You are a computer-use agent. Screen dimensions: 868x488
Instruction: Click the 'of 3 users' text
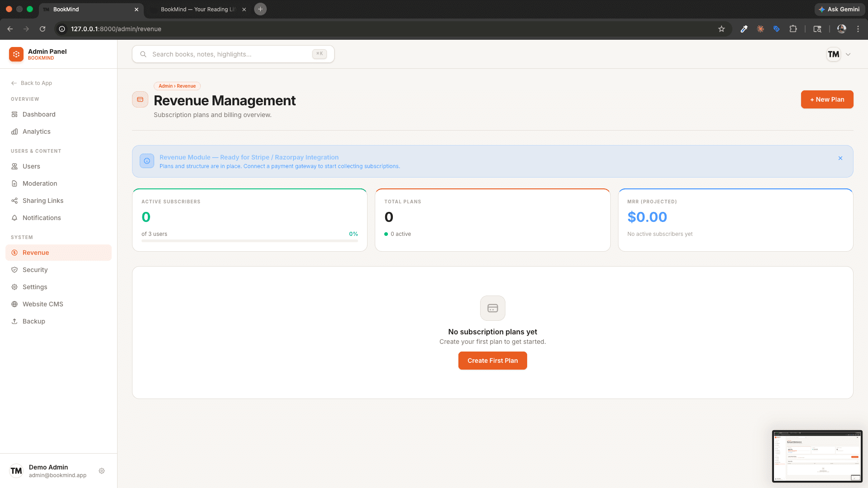tap(154, 234)
